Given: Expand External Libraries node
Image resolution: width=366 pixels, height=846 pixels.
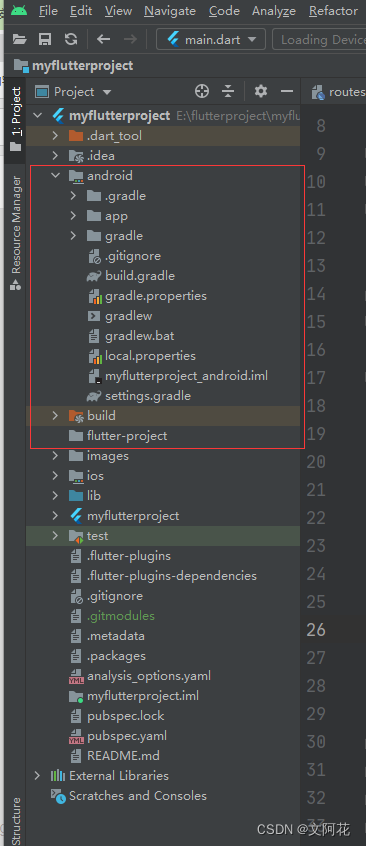Looking at the screenshot, I should pos(37,775).
